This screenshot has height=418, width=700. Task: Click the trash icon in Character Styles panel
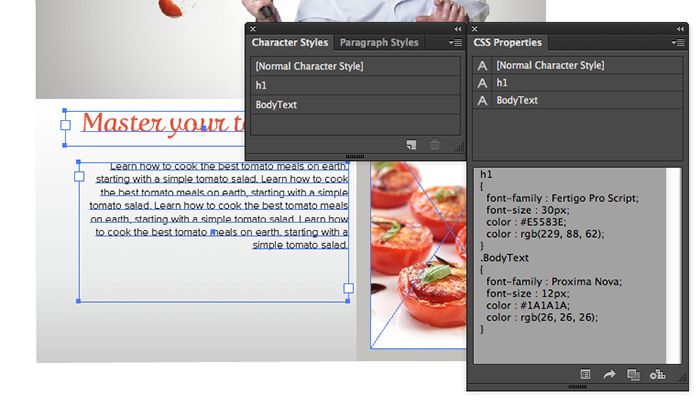coord(434,145)
